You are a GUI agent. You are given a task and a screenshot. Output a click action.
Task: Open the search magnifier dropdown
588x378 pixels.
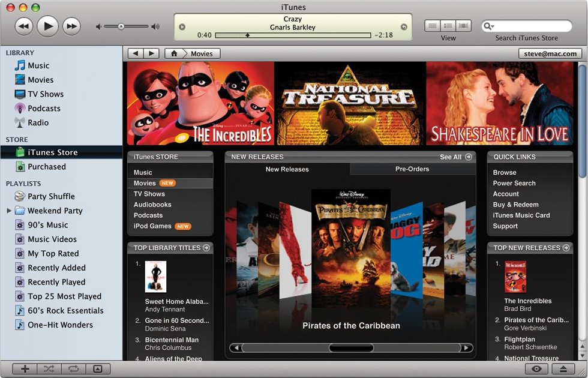(x=488, y=26)
